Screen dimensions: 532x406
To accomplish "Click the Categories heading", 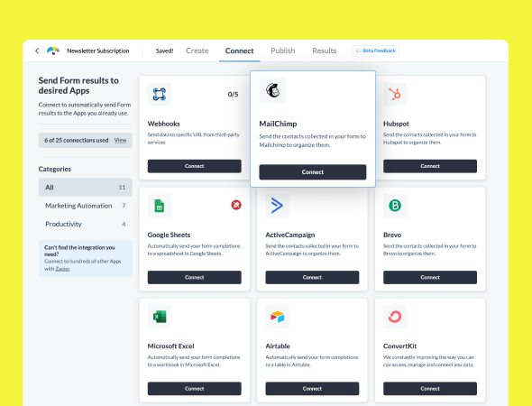I will (x=55, y=169).
